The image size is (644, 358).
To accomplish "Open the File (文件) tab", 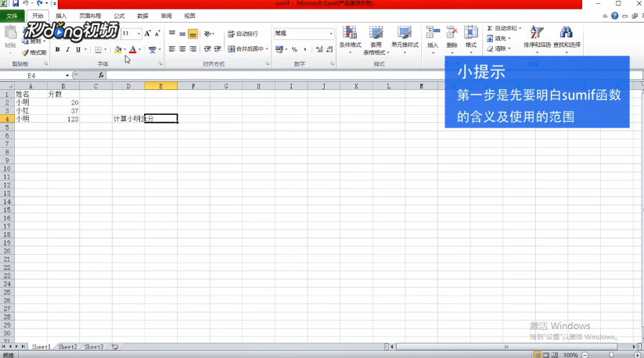I will pyautogui.click(x=12, y=16).
